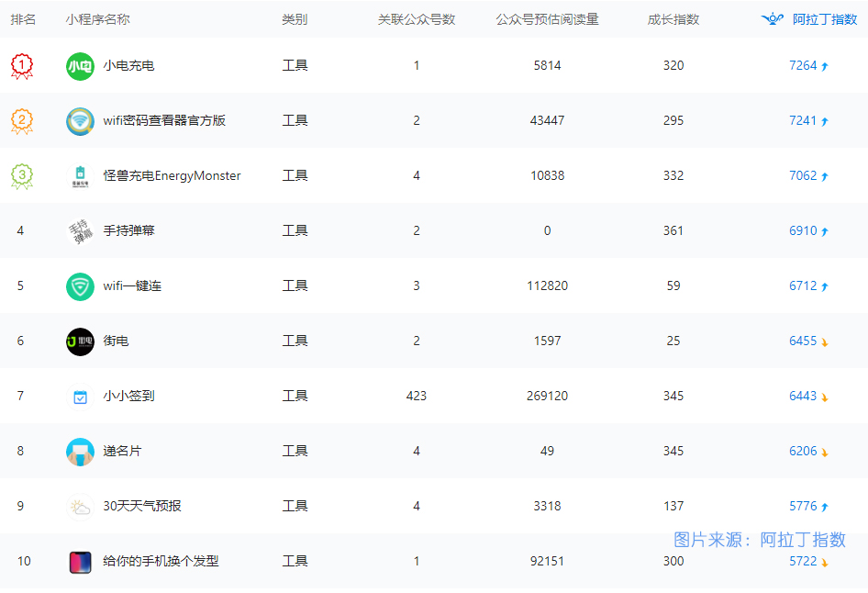This screenshot has width=868, height=593.
Task: Select the 街电 name text
Action: click(116, 341)
